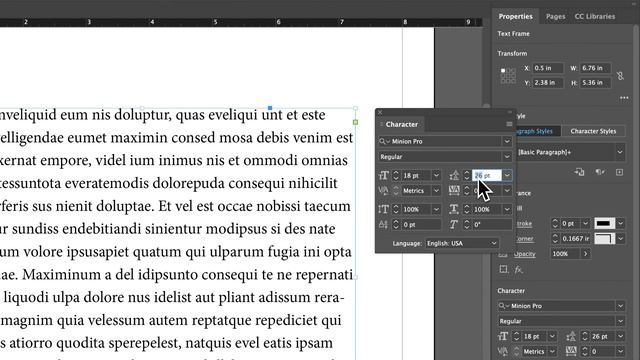This screenshot has width=640, height=360.
Task: Open more Transform options ellipsis
Action: pyautogui.click(x=624, y=98)
